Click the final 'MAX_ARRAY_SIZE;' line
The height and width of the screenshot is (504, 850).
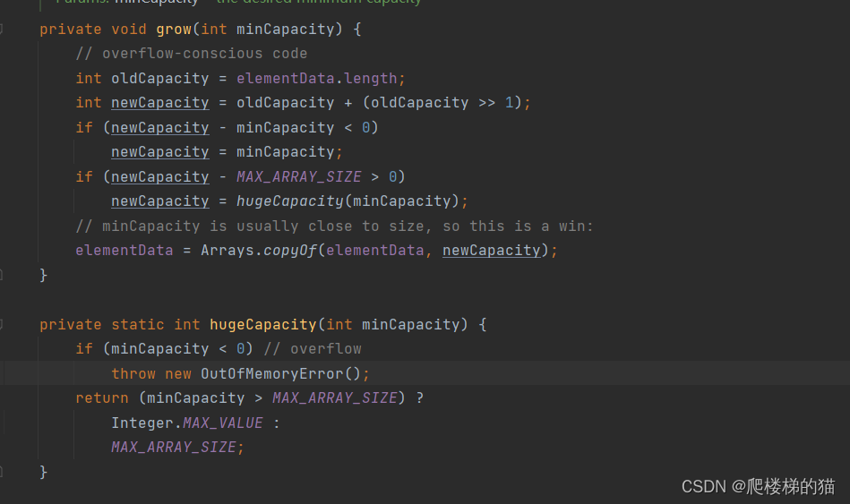point(178,448)
